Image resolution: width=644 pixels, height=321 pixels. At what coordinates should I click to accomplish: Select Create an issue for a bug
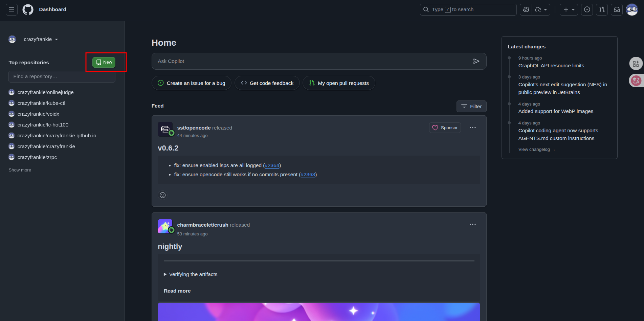[x=192, y=83]
